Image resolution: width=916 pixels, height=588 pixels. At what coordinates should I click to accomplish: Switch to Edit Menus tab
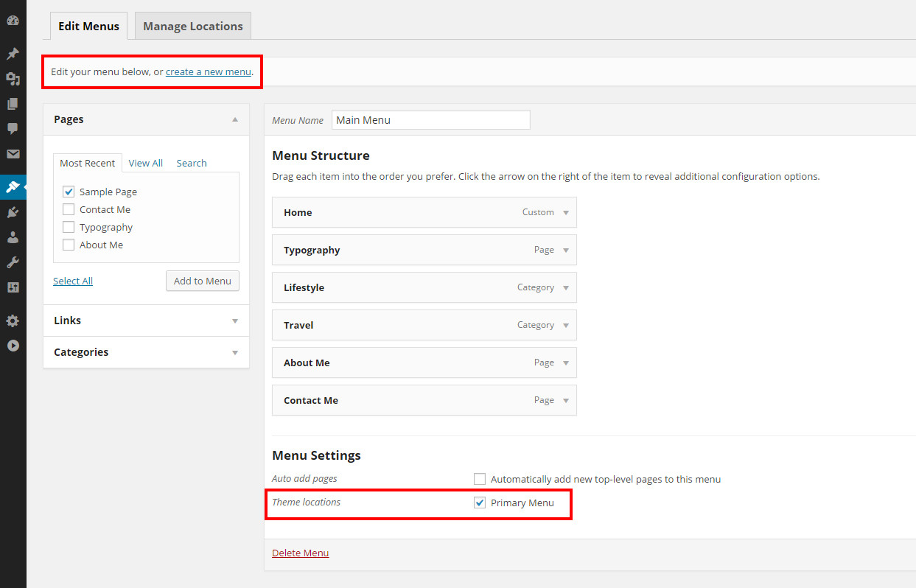point(88,26)
